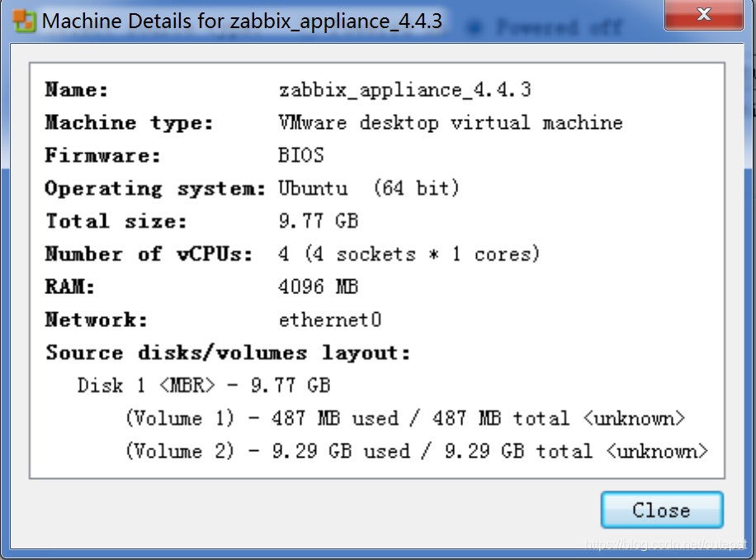Click the 'Machine type:' label
The image size is (756, 560).
click(x=130, y=122)
